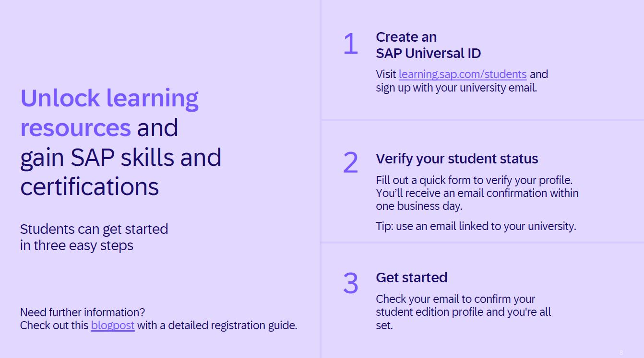Select the 'Get started' step heading

(411, 277)
